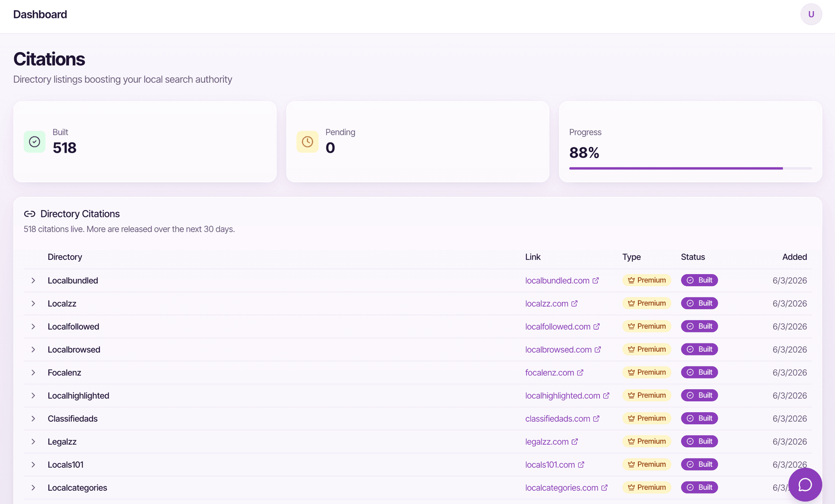Expand the Classifiedads row
Viewport: 835px width, 504px height.
[33, 418]
